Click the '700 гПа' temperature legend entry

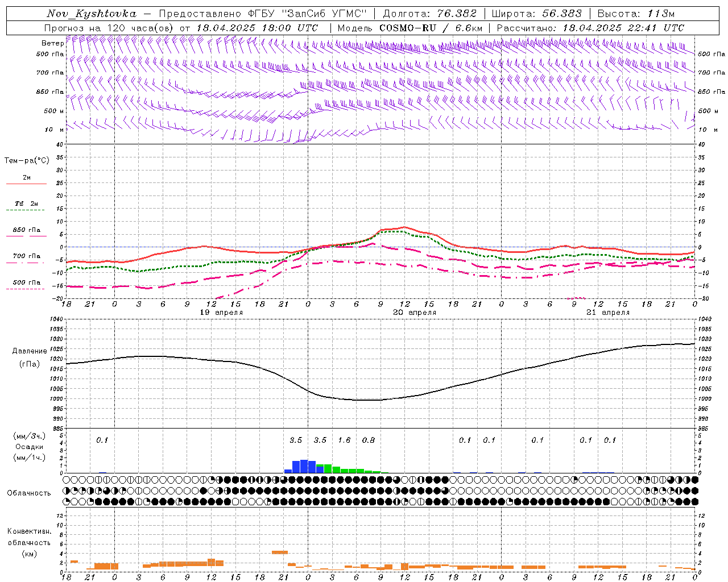tap(26, 256)
